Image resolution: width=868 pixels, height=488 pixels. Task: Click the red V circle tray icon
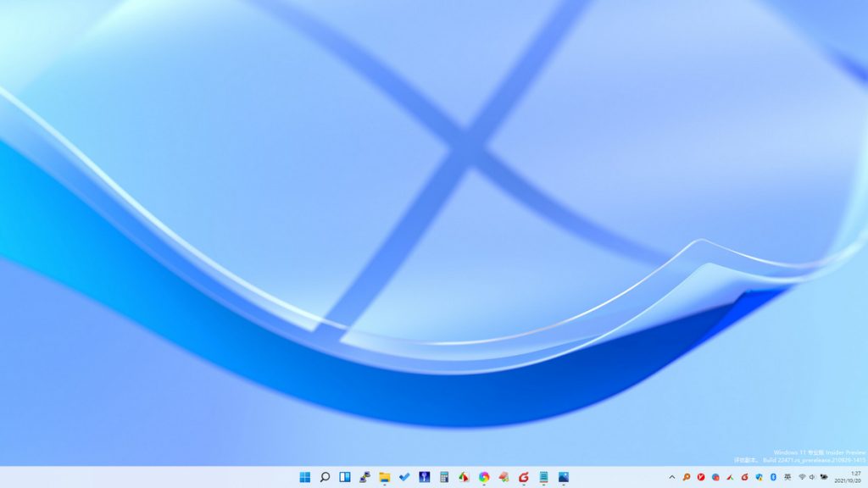[x=701, y=477]
